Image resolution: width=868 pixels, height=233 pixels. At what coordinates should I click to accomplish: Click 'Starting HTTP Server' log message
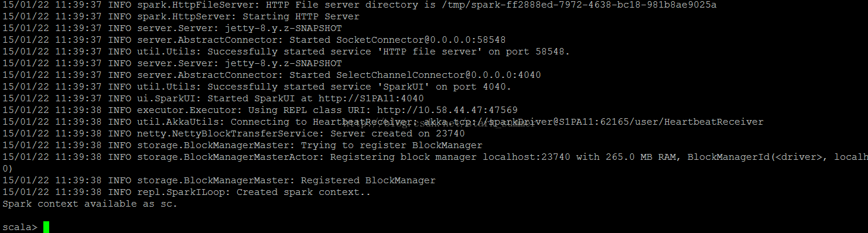[300, 16]
